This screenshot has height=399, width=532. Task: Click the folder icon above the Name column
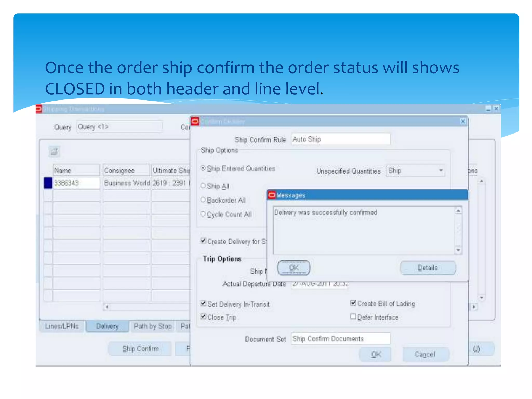[x=54, y=151]
